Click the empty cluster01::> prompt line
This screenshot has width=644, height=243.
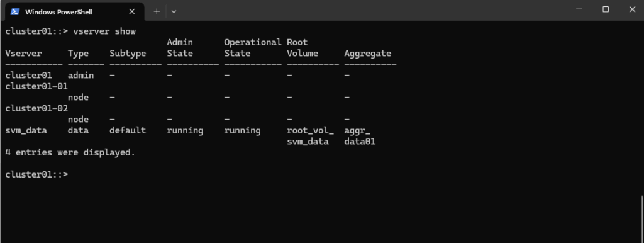(x=36, y=174)
